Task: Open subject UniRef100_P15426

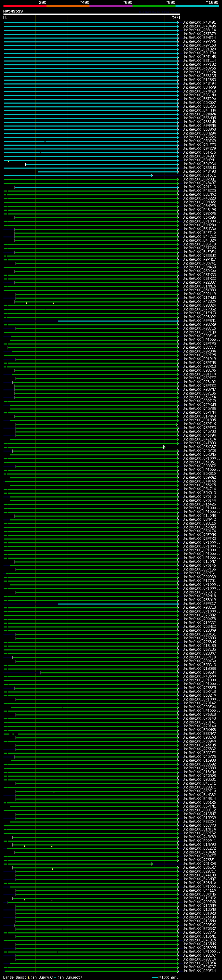Action: (x=199, y=504)
